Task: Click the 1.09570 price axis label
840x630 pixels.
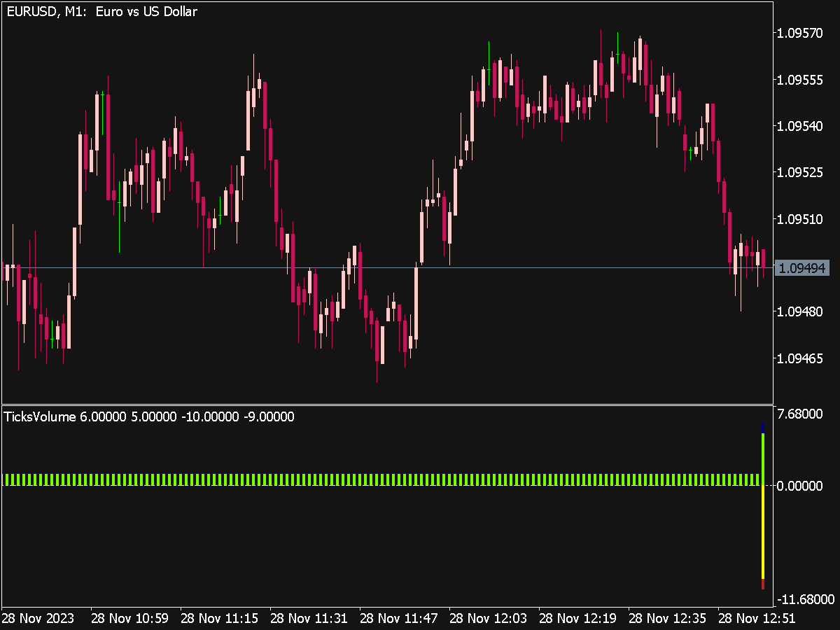Action: coord(802,33)
